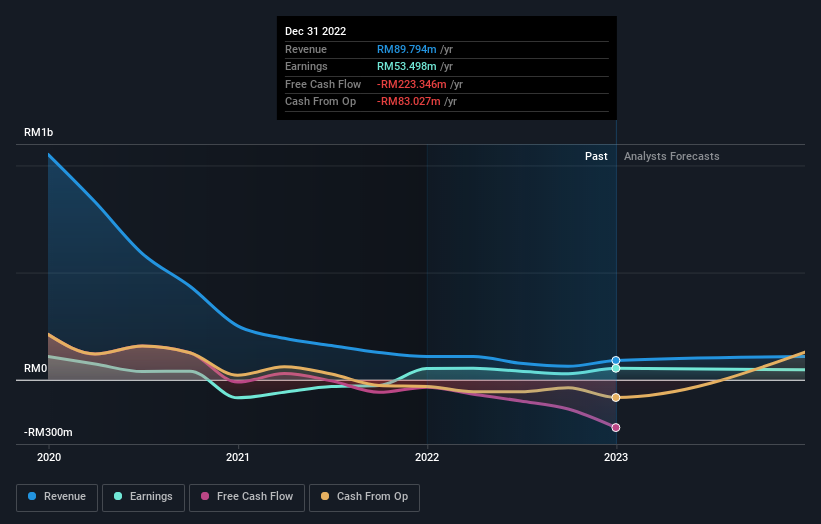Select the 2023 x-axis label
The width and height of the screenshot is (821, 524).
pos(616,457)
